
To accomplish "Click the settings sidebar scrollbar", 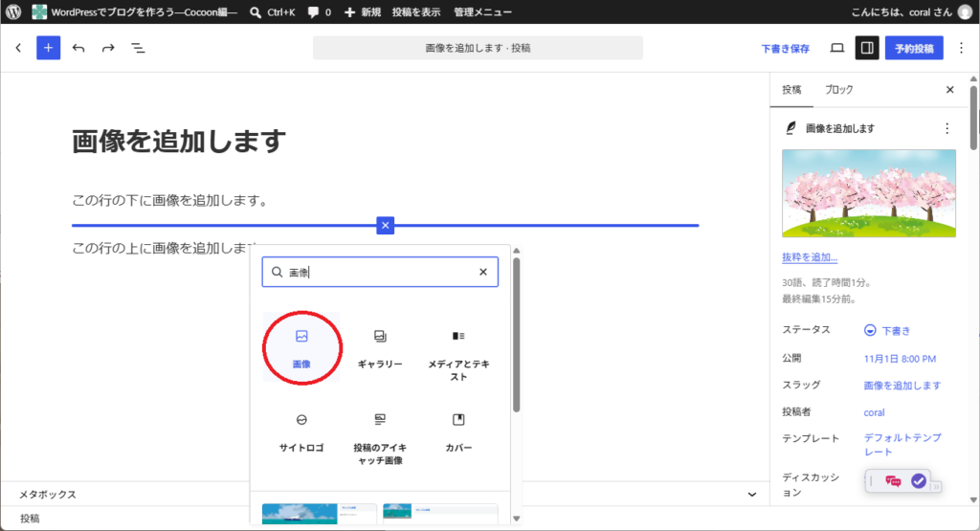I will [973, 118].
